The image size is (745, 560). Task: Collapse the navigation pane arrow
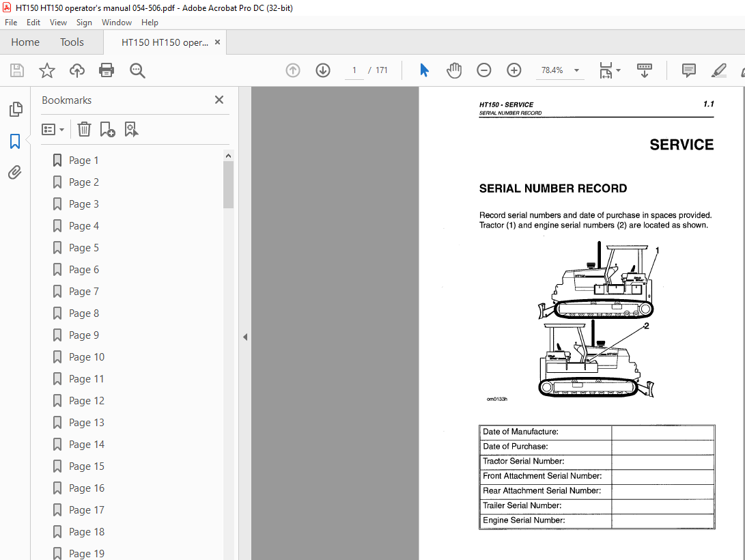[x=245, y=337]
